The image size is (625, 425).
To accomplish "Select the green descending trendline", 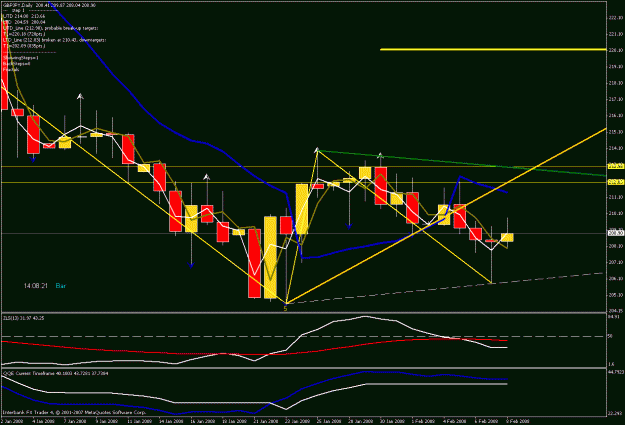I will (x=462, y=163).
